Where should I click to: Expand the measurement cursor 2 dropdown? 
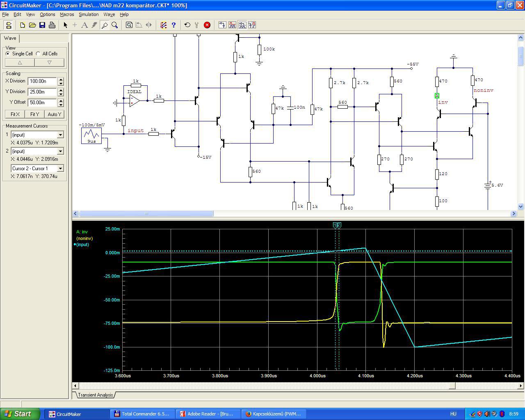pos(60,151)
